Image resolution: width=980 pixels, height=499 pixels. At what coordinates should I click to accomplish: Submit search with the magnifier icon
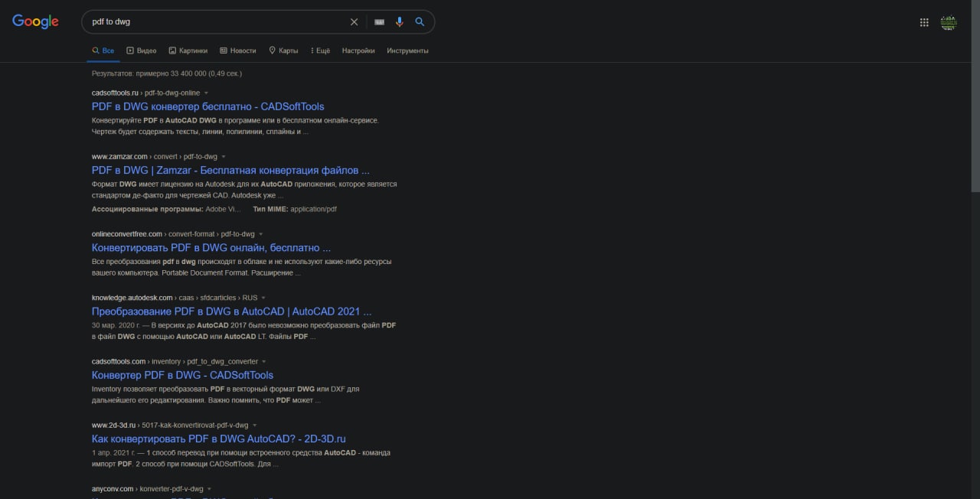pos(420,22)
